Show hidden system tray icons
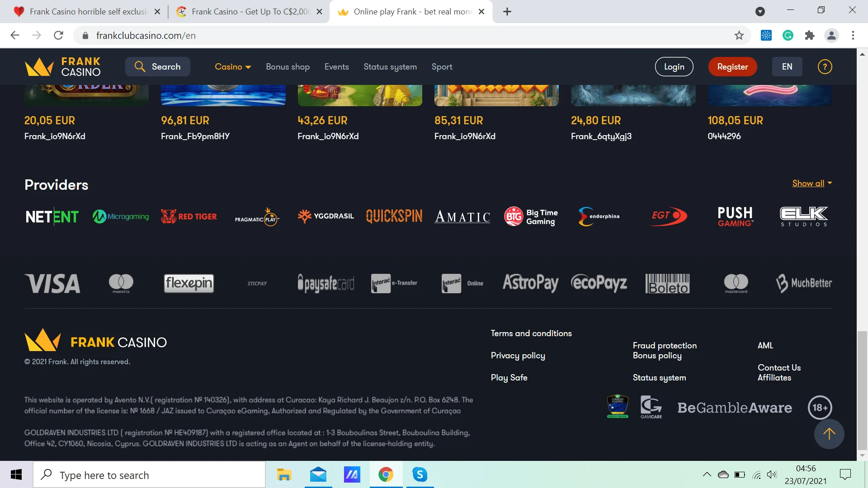The width and height of the screenshot is (868, 488). (x=707, y=474)
